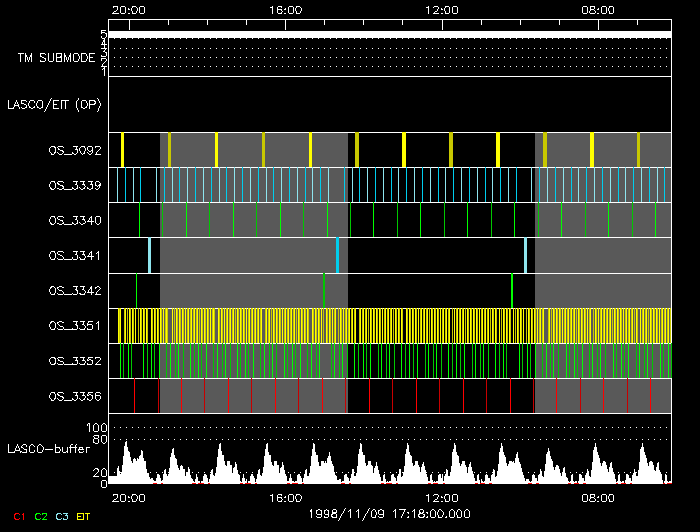The width and height of the screenshot is (700, 532).
Task: Choose the EIT legend entry
Action: coord(84,516)
